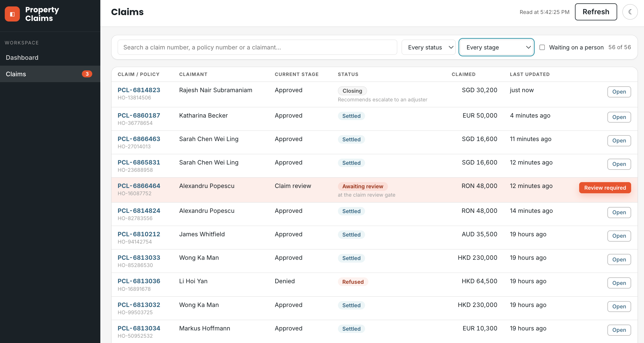Open claim PCL-6814823 with the Open button
Screen dimensions: 644x343
619,92
